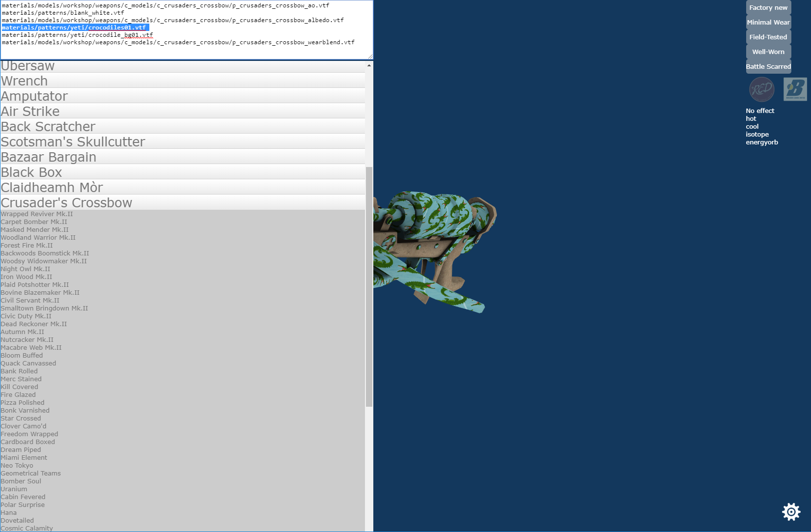Select the Plaid Potshotter Mk.II skin
811x532 pixels.
click(35, 285)
